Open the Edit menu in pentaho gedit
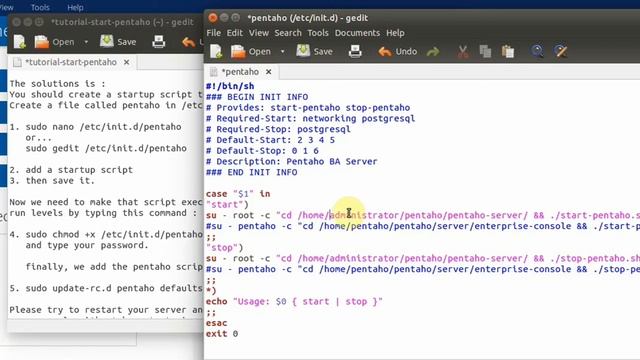 tap(235, 33)
